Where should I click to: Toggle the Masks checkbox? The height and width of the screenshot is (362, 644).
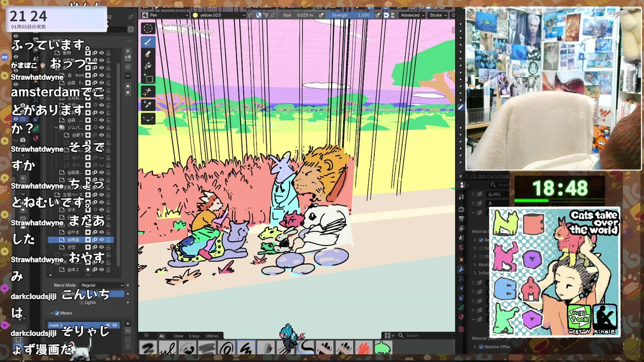click(x=57, y=313)
